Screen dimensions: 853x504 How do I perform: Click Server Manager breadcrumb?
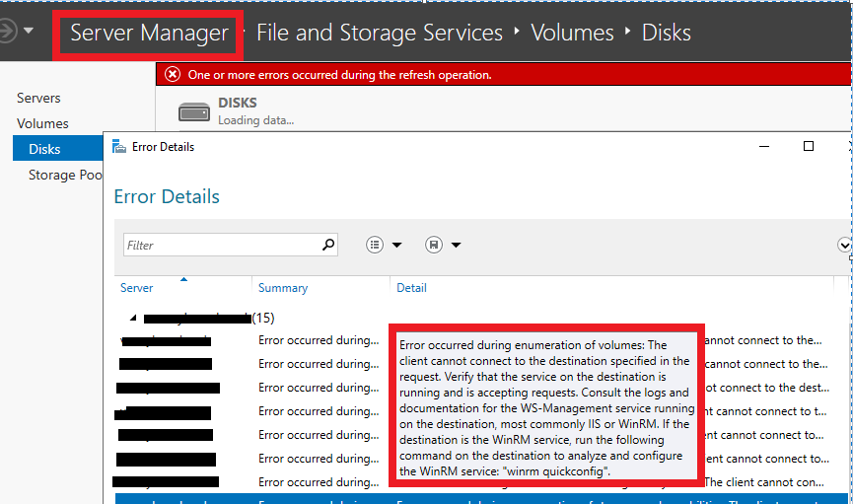[x=149, y=33]
